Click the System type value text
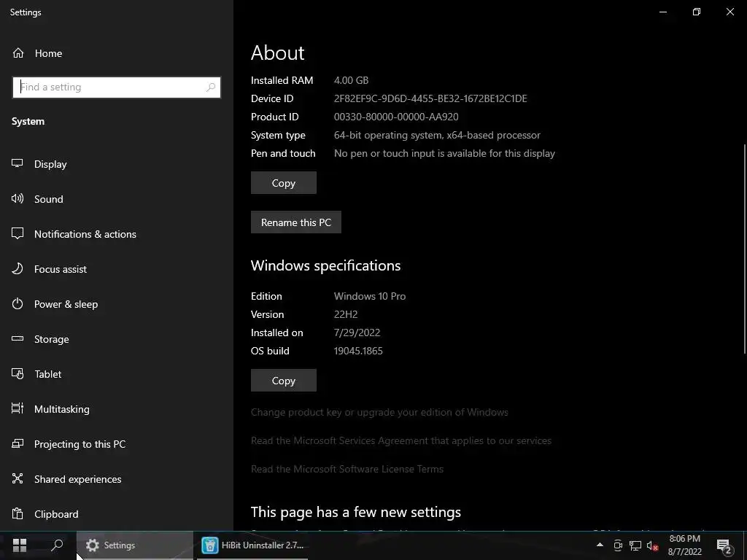This screenshot has width=747, height=560. point(438,135)
